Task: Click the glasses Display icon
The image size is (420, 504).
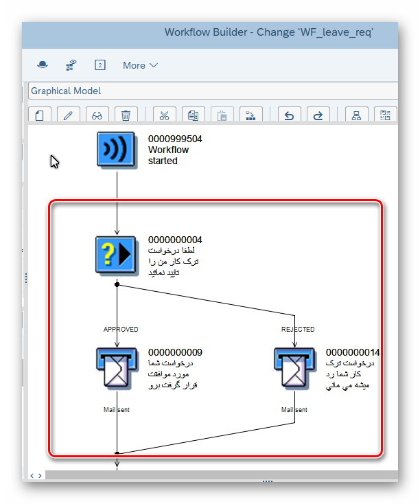Action: tap(97, 115)
